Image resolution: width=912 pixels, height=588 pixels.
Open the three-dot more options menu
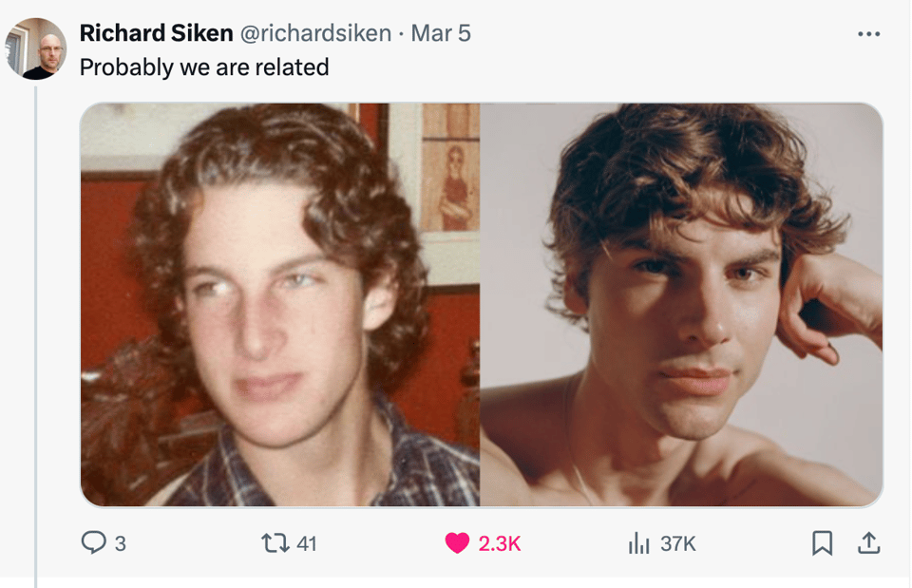[x=868, y=34]
